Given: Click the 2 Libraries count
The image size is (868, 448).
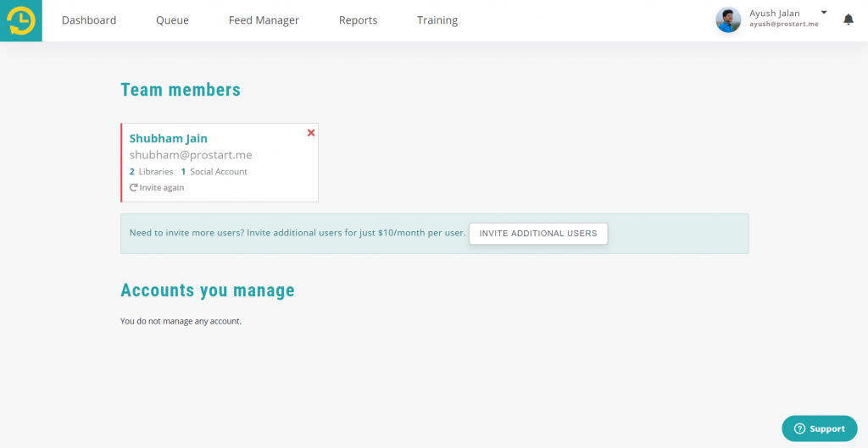Looking at the screenshot, I should 151,171.
